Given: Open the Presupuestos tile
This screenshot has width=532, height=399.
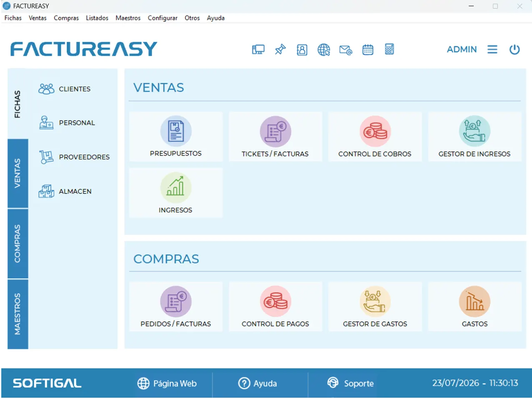Looking at the screenshot, I should [x=176, y=136].
